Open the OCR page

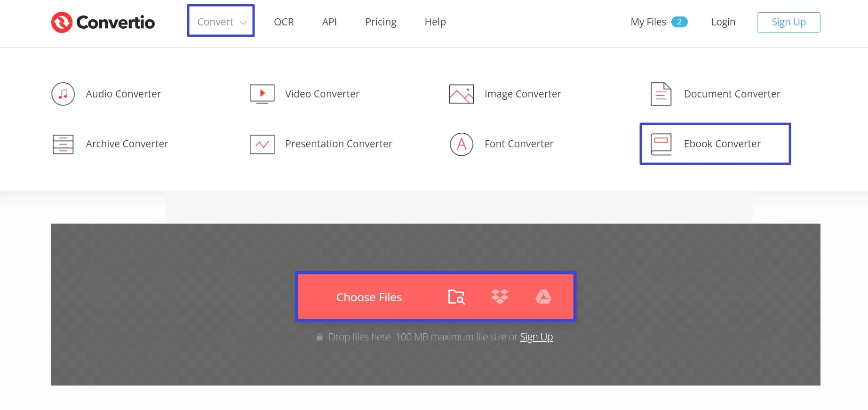coord(284,22)
